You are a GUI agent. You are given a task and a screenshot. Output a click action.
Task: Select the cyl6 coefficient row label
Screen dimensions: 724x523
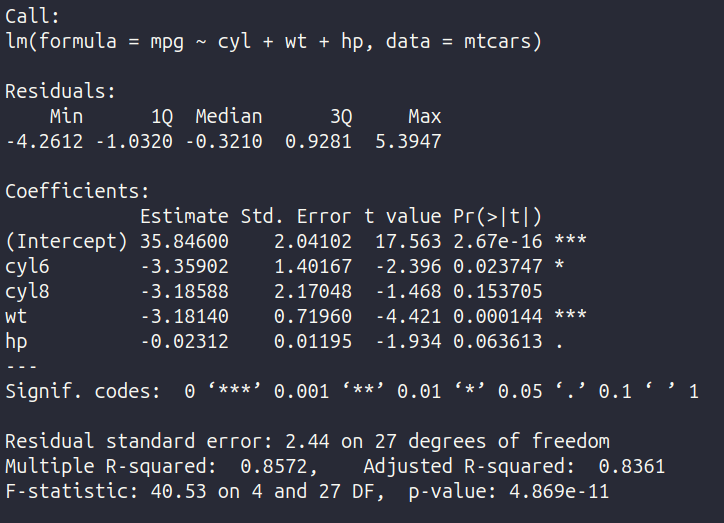point(27,266)
